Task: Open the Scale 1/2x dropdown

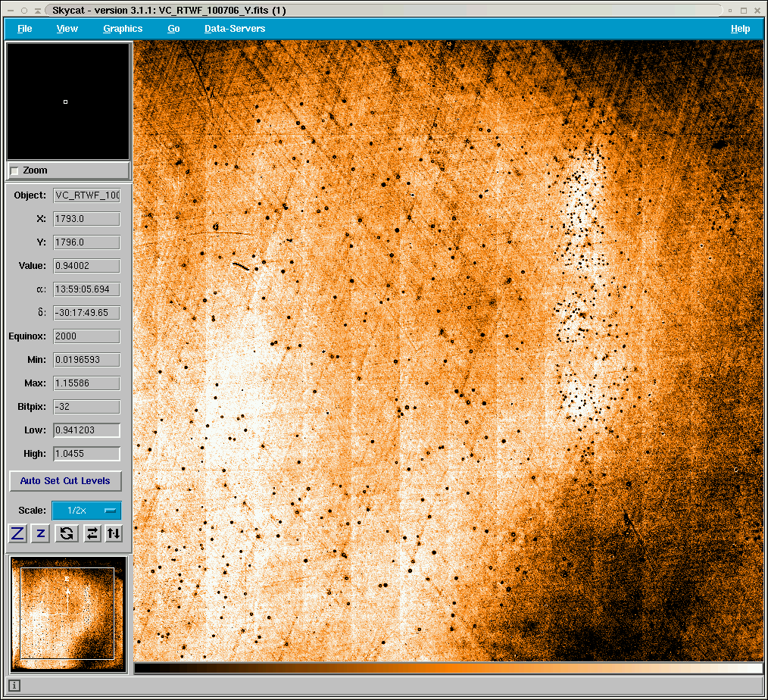Action: pos(86,511)
